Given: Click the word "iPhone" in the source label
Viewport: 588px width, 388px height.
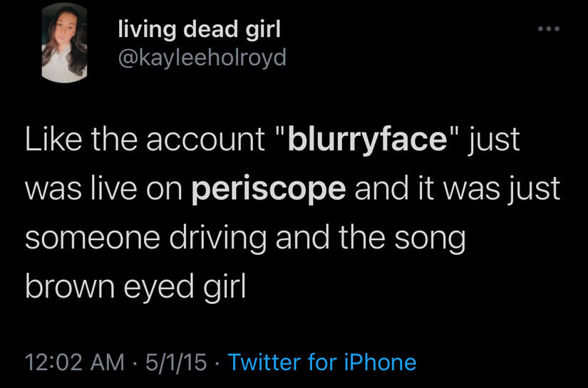Looking at the screenshot, I should tap(380, 362).
